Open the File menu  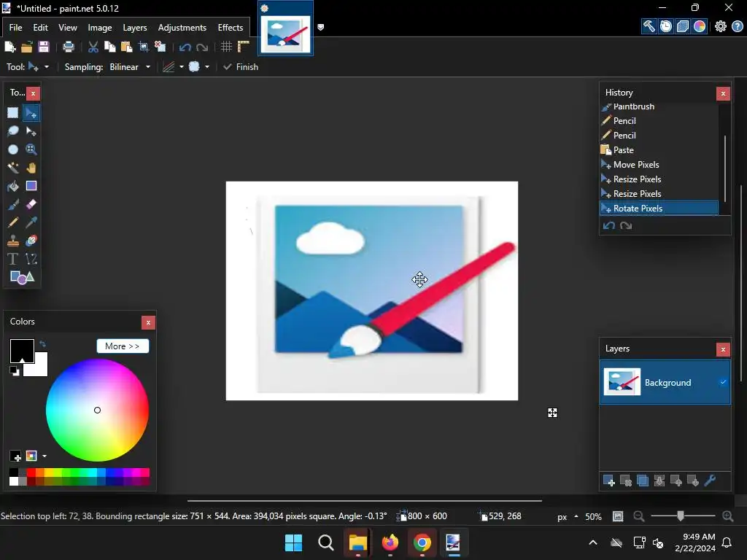[16, 28]
